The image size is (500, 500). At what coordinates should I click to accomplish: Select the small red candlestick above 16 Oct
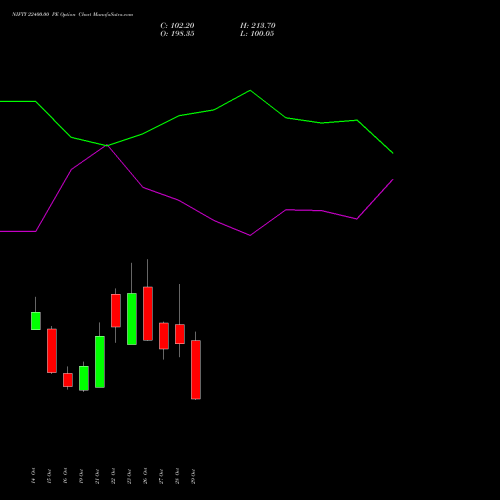click(x=68, y=380)
